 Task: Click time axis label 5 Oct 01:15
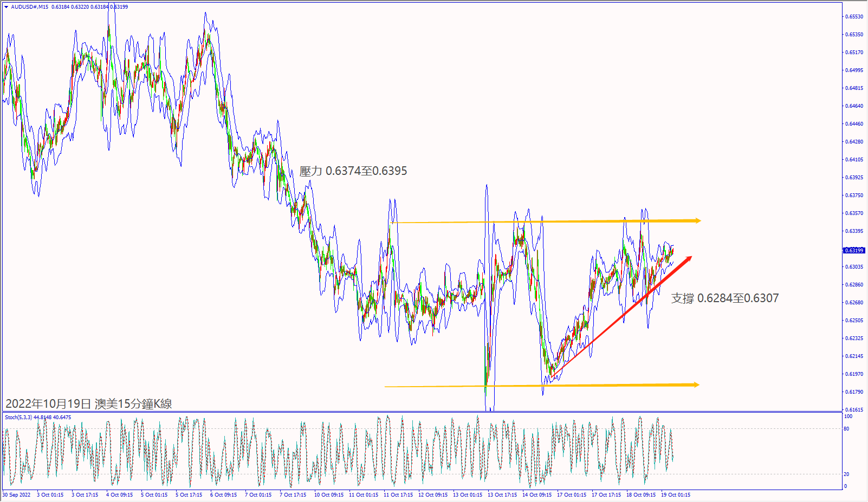154,495
